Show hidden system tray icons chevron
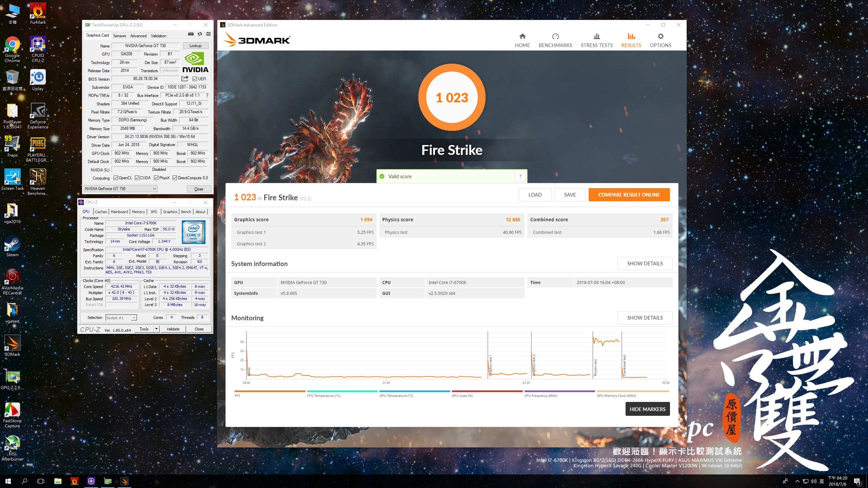 pyautogui.click(x=797, y=481)
